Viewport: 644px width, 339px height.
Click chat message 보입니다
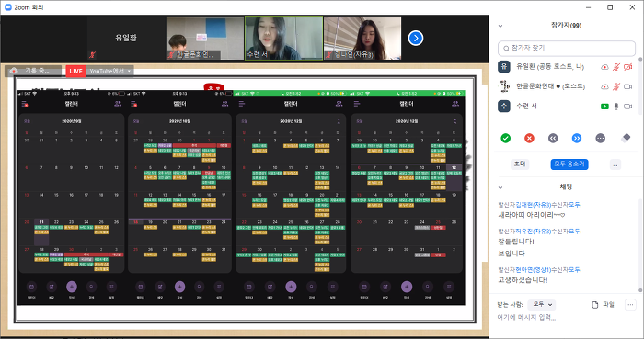pos(512,254)
